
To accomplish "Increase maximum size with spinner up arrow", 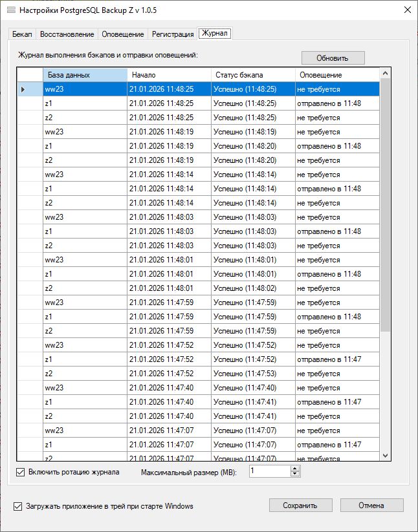I will point(295,468).
